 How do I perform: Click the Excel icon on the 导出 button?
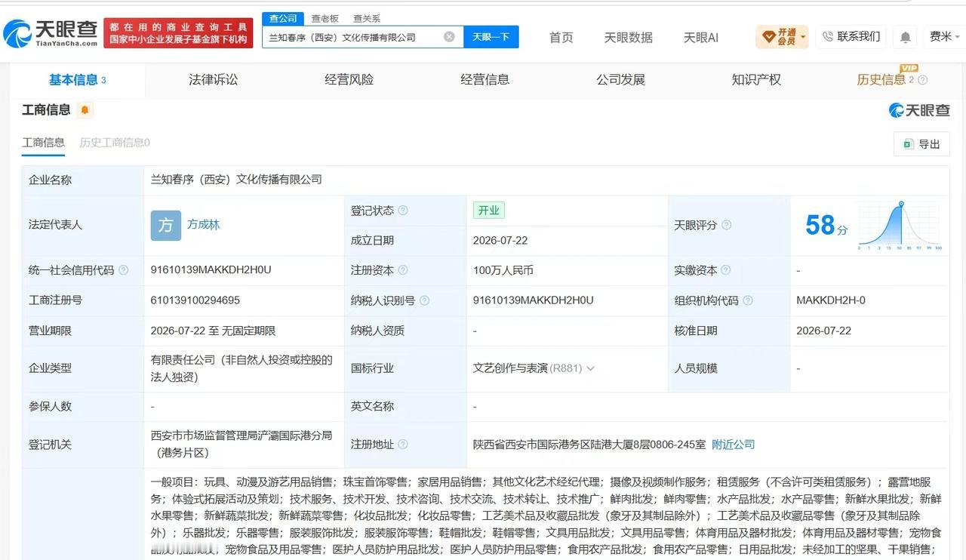click(x=908, y=144)
